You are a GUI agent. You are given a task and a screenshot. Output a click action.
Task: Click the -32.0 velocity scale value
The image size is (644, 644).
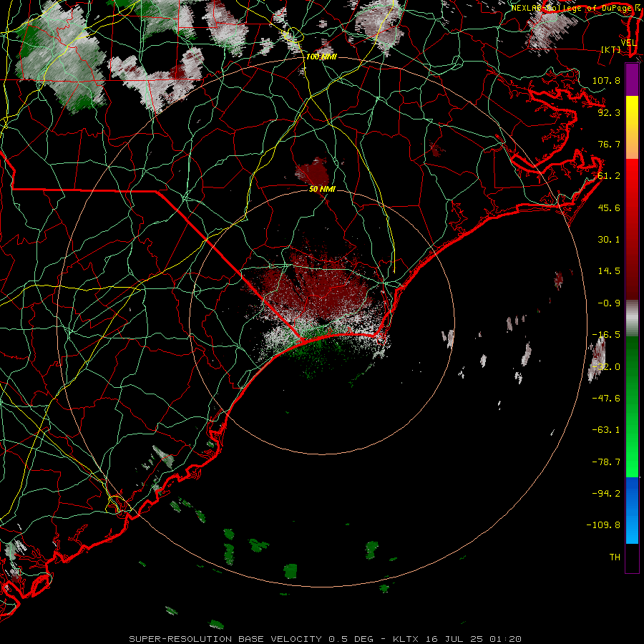coord(606,367)
